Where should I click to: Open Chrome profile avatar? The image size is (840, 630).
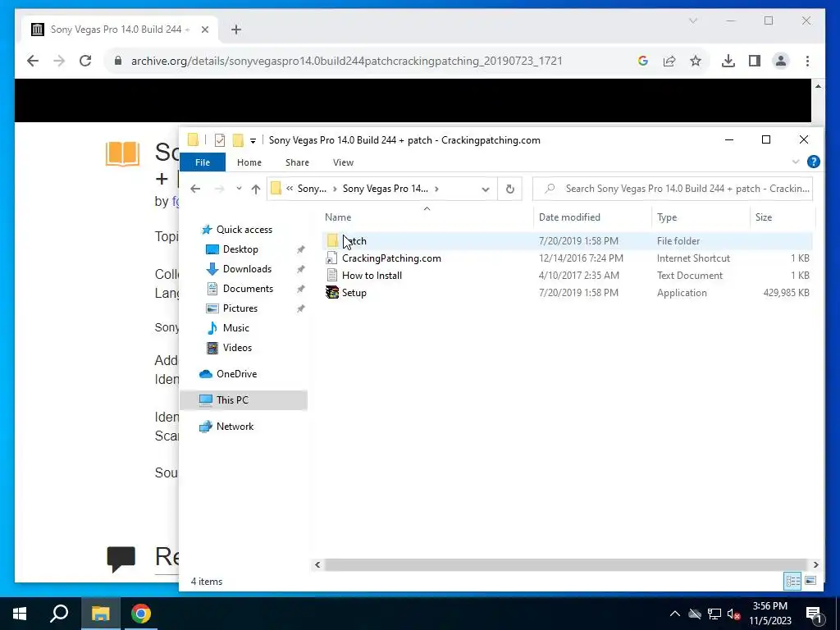click(781, 61)
